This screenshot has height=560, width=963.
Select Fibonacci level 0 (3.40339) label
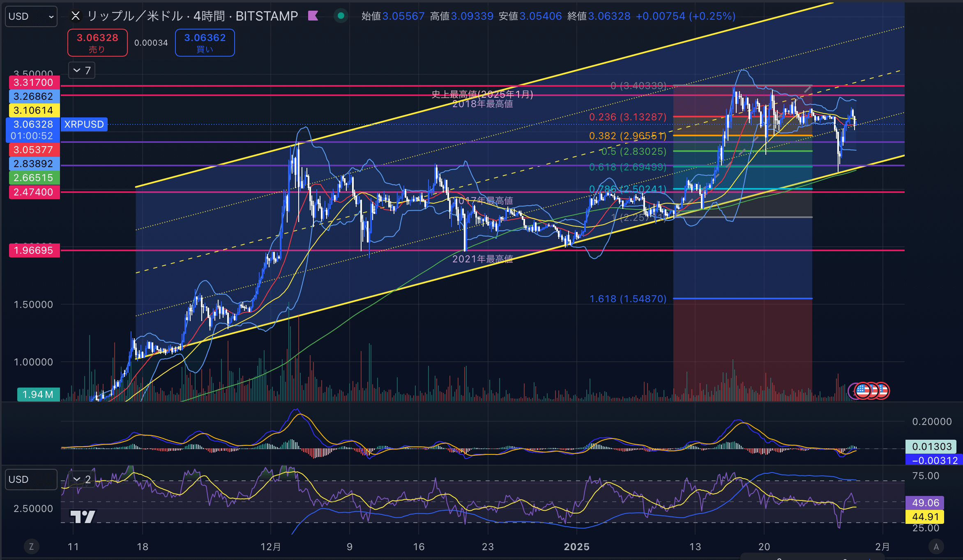point(638,86)
